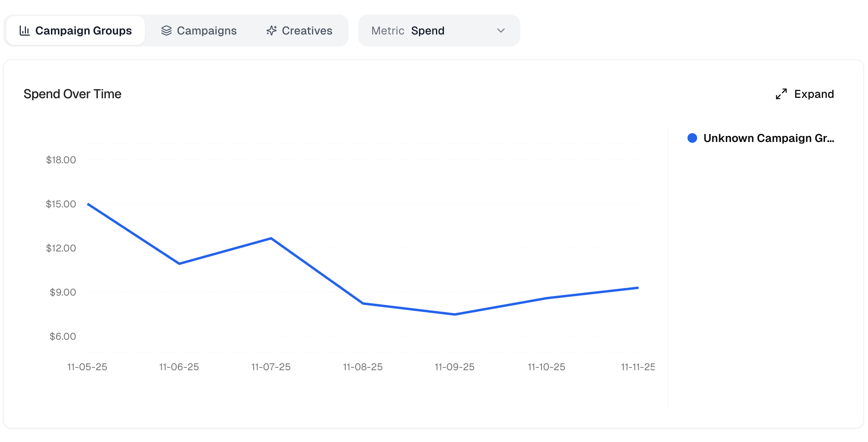Toggle the Unknown Campaign Group series visibility
This screenshot has width=868, height=442.
(x=762, y=138)
